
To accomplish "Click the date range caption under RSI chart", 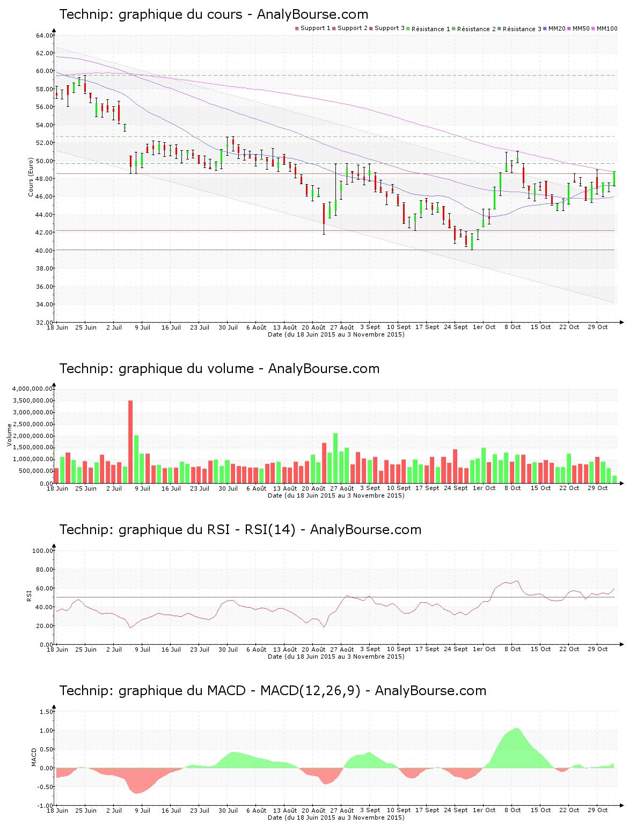I will click(336, 656).
